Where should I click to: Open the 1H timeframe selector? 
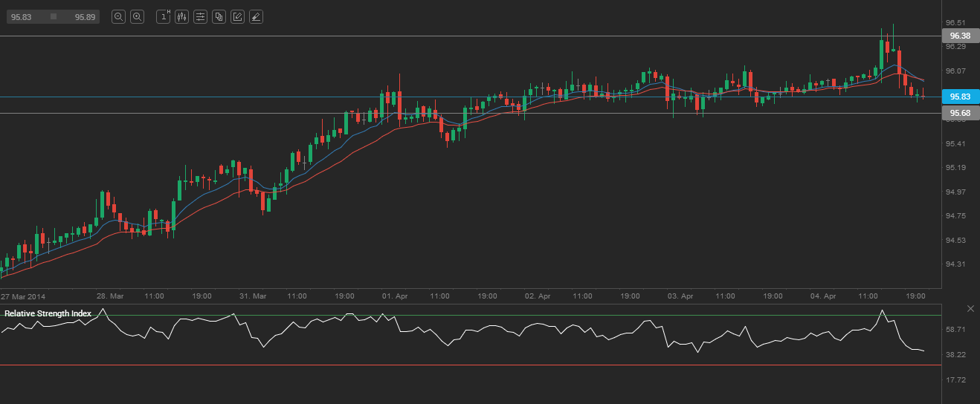point(164,16)
